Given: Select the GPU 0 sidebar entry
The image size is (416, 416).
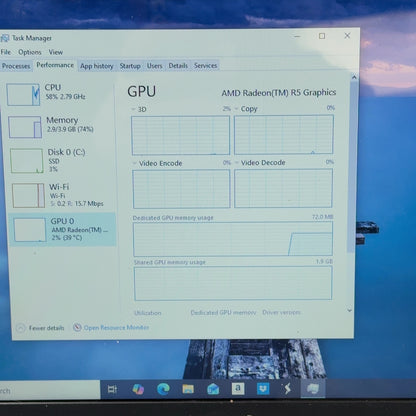Looking at the screenshot, I should pos(63,230).
